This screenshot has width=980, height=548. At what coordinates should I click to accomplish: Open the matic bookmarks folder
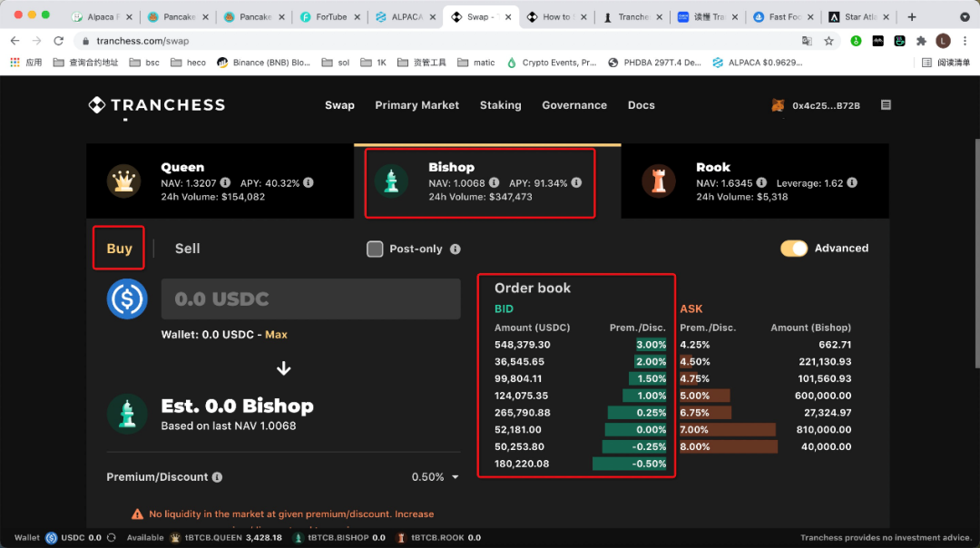[476, 63]
